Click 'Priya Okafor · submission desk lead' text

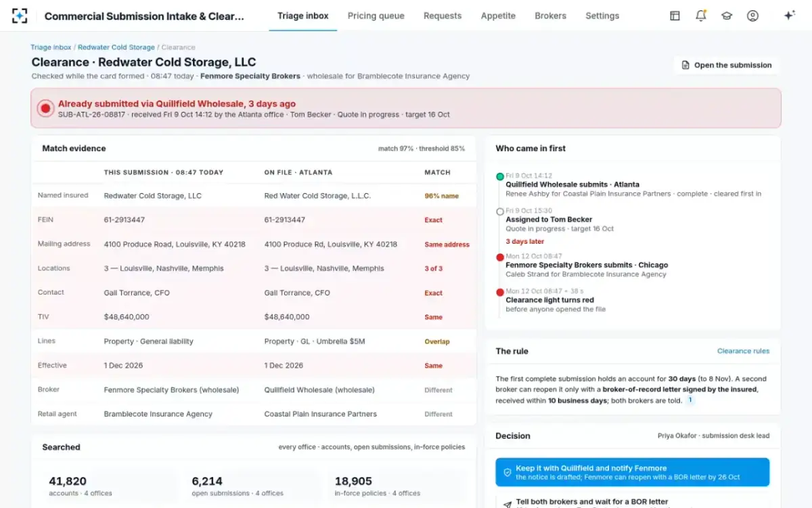click(713, 436)
